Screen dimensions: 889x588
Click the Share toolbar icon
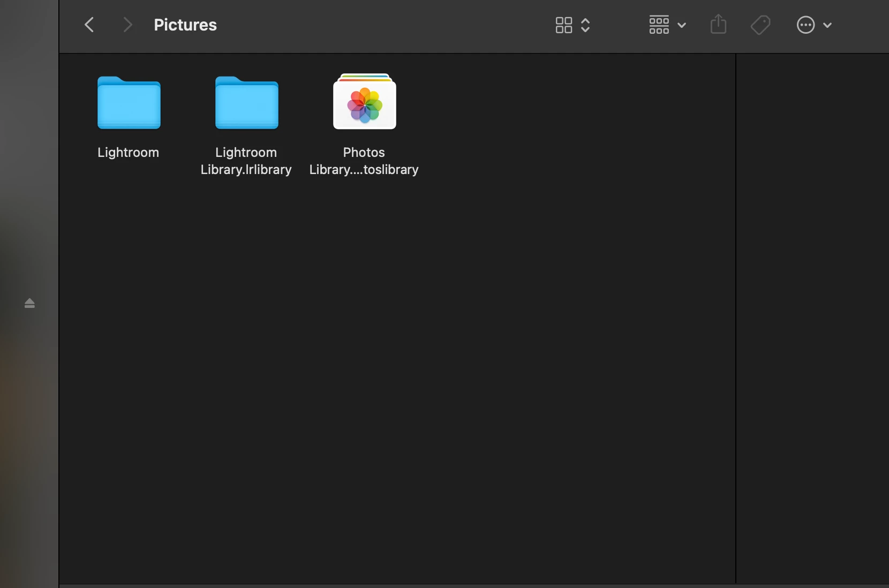tap(718, 24)
